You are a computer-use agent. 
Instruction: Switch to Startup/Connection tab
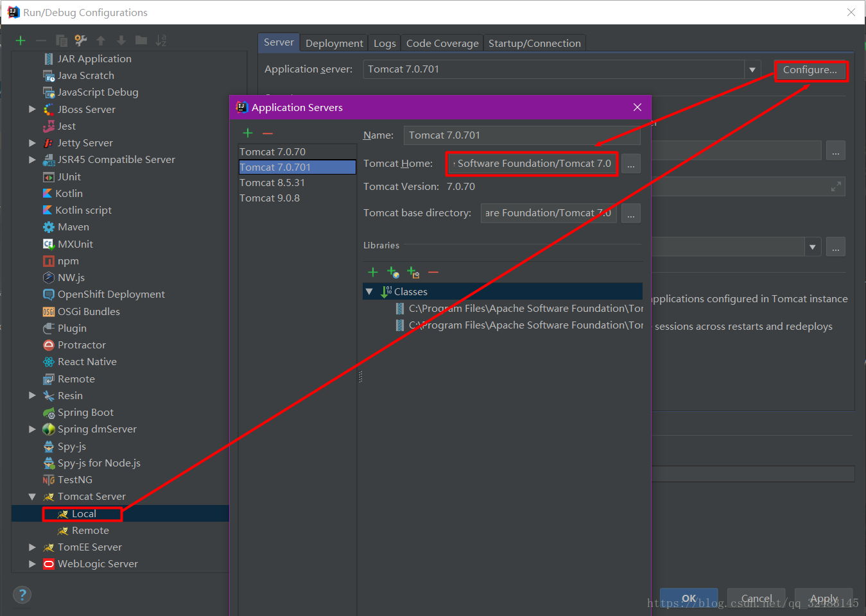(535, 43)
